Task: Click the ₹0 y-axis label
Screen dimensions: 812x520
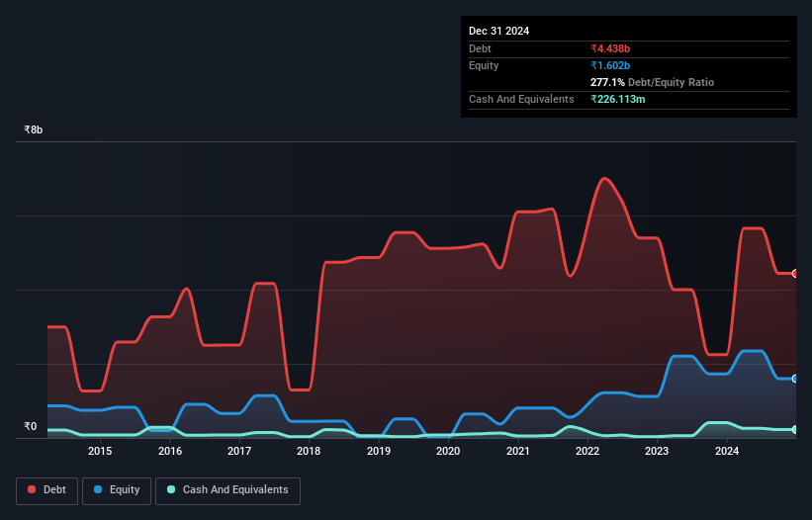Action: coord(31,426)
